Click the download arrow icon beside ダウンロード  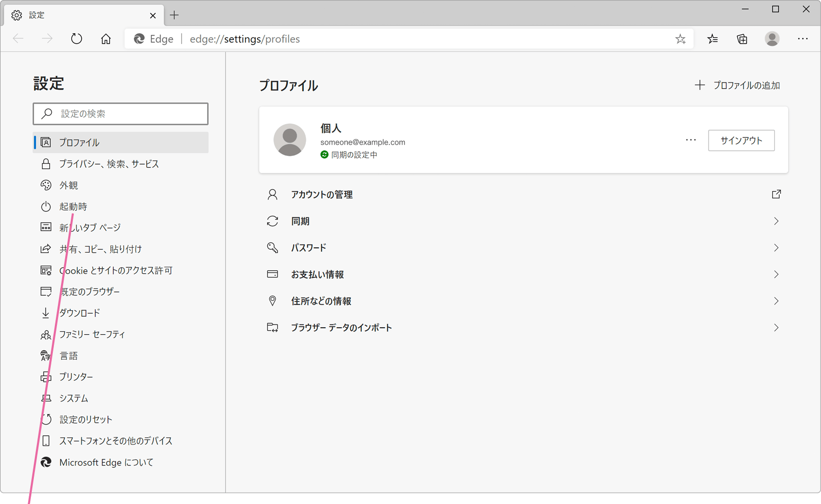46,313
